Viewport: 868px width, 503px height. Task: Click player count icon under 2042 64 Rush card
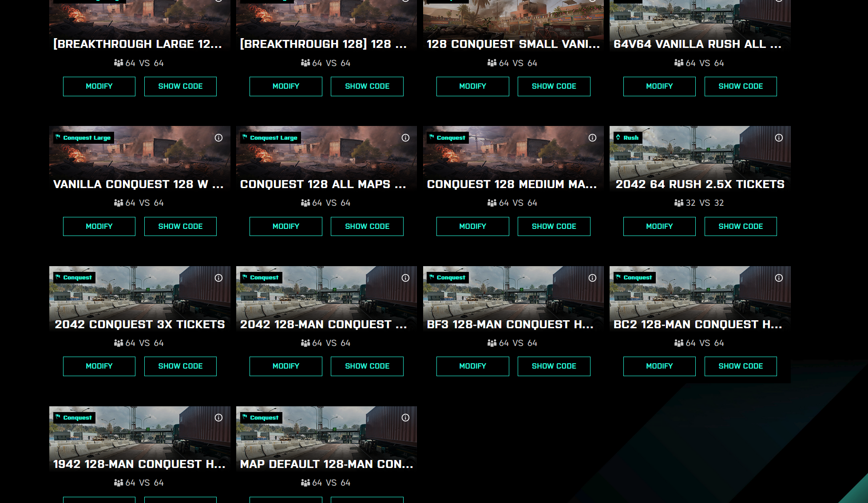[x=679, y=203]
